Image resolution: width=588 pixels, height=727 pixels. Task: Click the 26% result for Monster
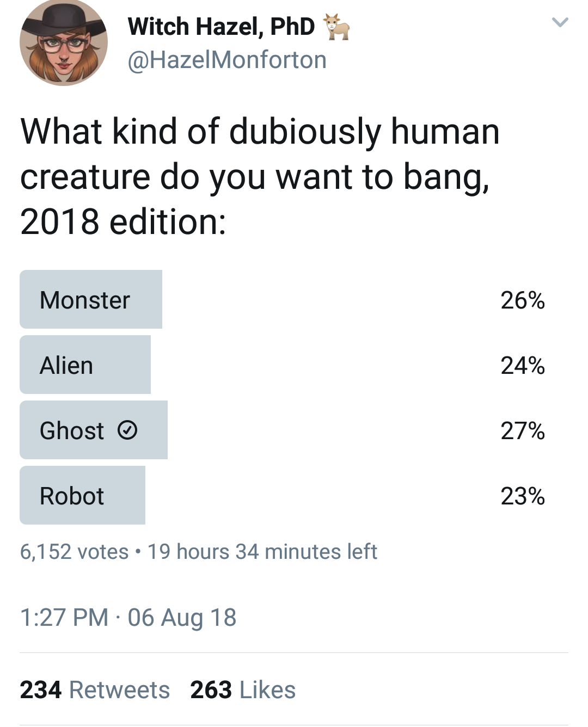point(523,300)
